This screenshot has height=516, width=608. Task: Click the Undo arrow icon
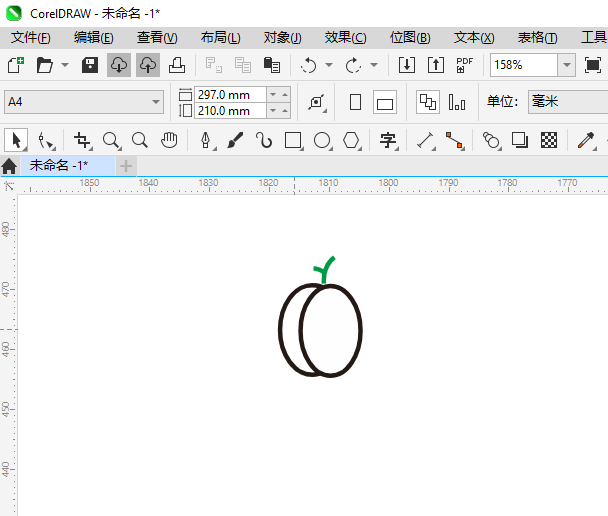[308, 65]
